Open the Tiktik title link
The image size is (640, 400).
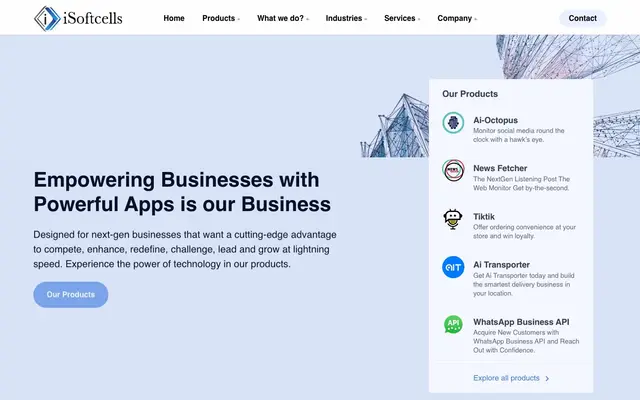484,216
